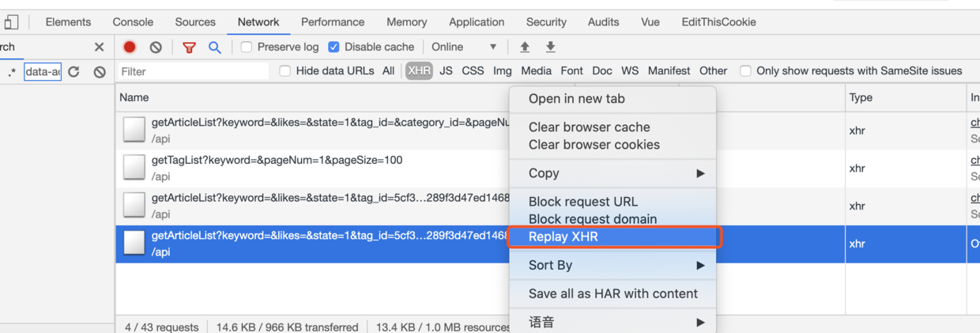Clear the network log
Screen dimensions: 980x333
(156, 47)
